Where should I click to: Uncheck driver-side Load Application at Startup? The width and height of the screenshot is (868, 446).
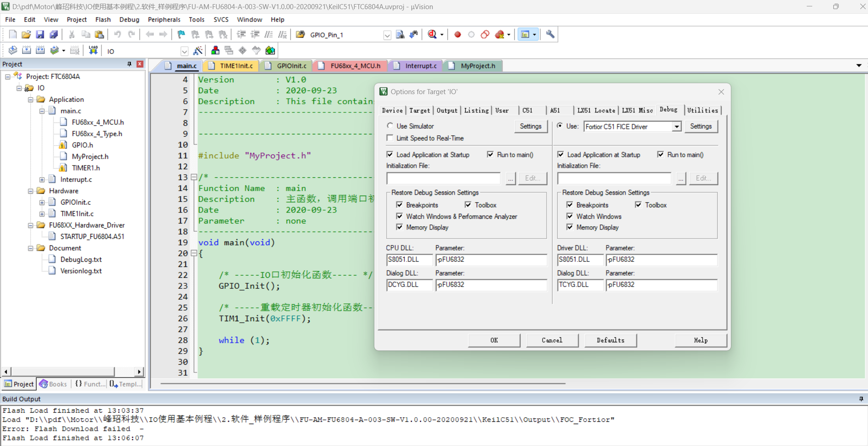(x=561, y=154)
